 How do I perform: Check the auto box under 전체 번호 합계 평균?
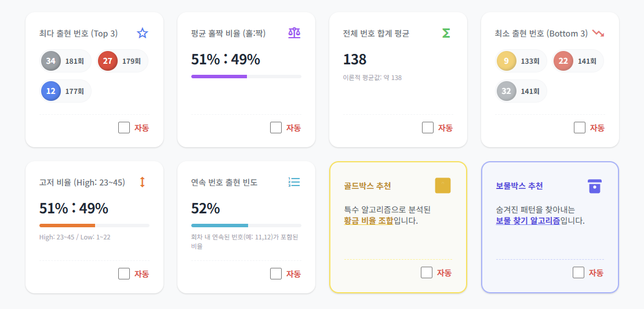(x=428, y=128)
